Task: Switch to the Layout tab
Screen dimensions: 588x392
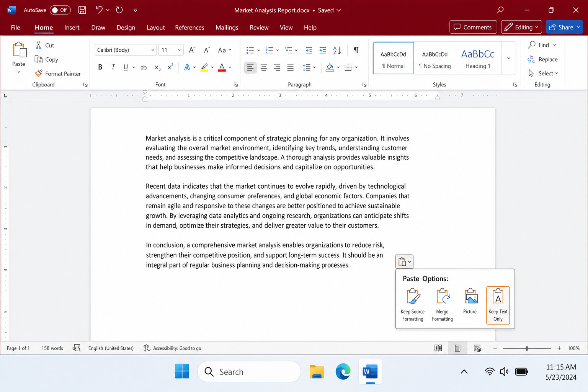Action: pos(156,27)
